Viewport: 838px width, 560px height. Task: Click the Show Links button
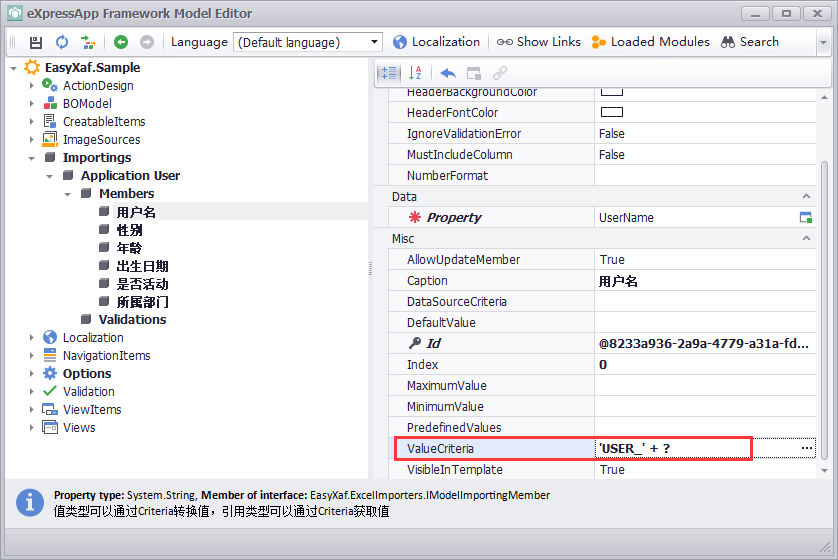539,42
